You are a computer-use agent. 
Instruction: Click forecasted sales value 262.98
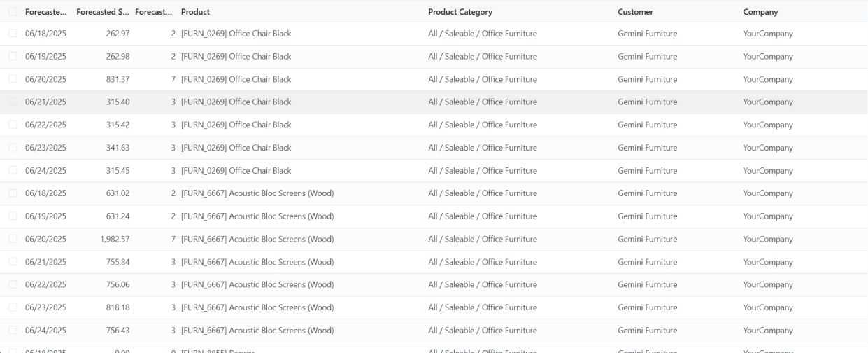[x=118, y=56]
